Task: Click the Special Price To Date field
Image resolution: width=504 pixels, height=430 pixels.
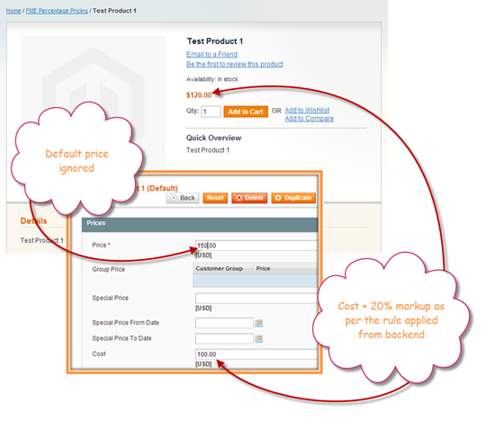Action: [224, 339]
